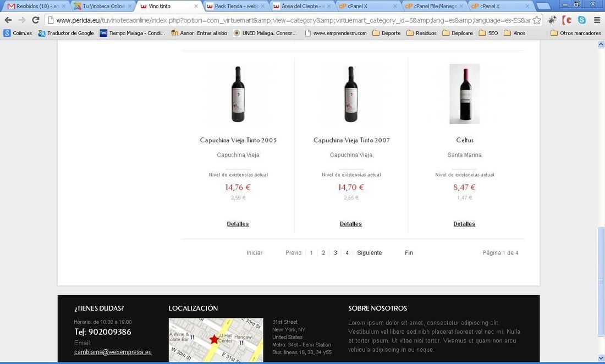The width and height of the screenshot is (605, 364).
Task: Expand the Depilcare bookmarks folder
Action: [458, 33]
